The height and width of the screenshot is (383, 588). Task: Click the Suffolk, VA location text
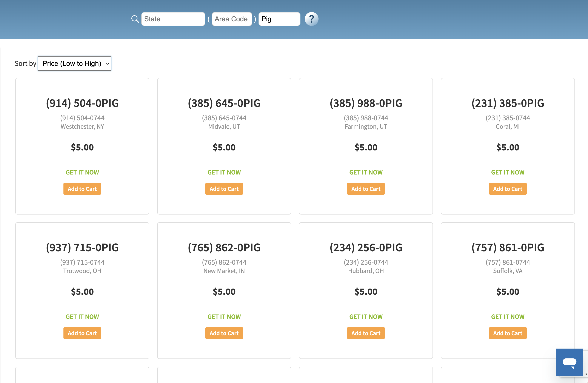click(508, 271)
